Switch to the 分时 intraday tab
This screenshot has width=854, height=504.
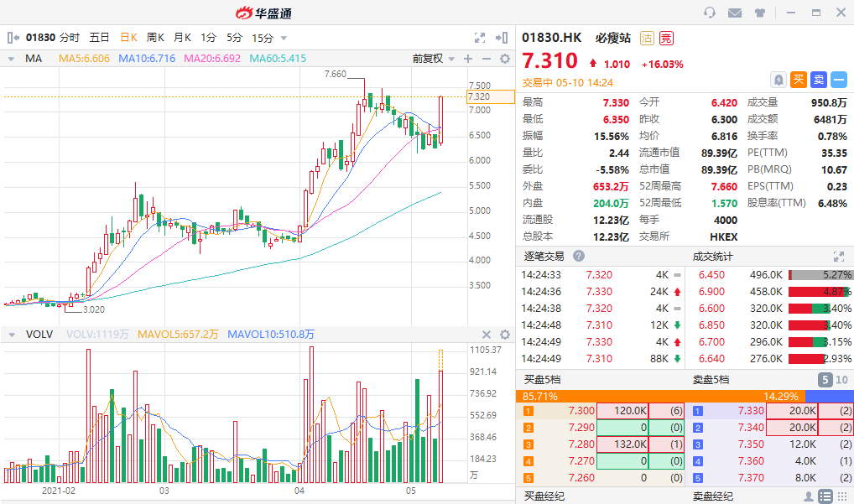[70, 38]
